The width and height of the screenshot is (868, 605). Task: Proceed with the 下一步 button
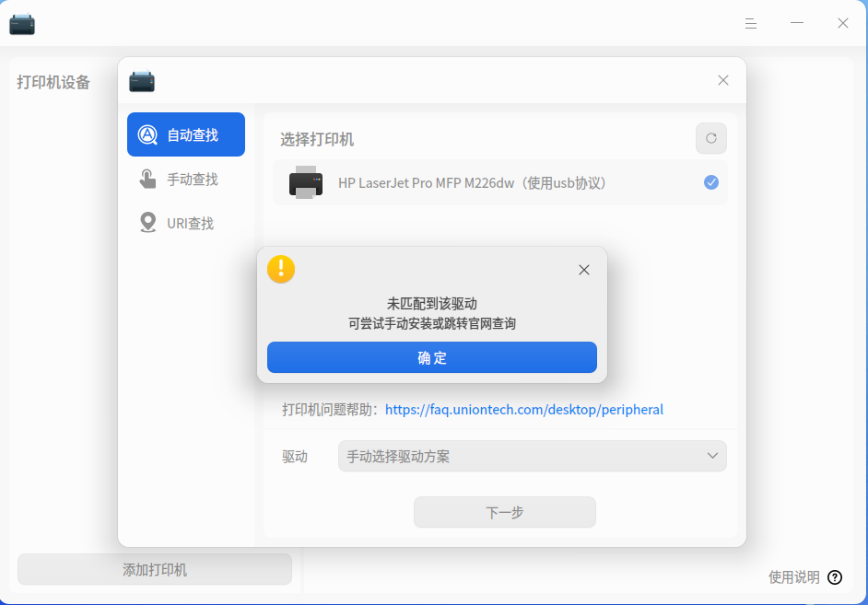[505, 512]
